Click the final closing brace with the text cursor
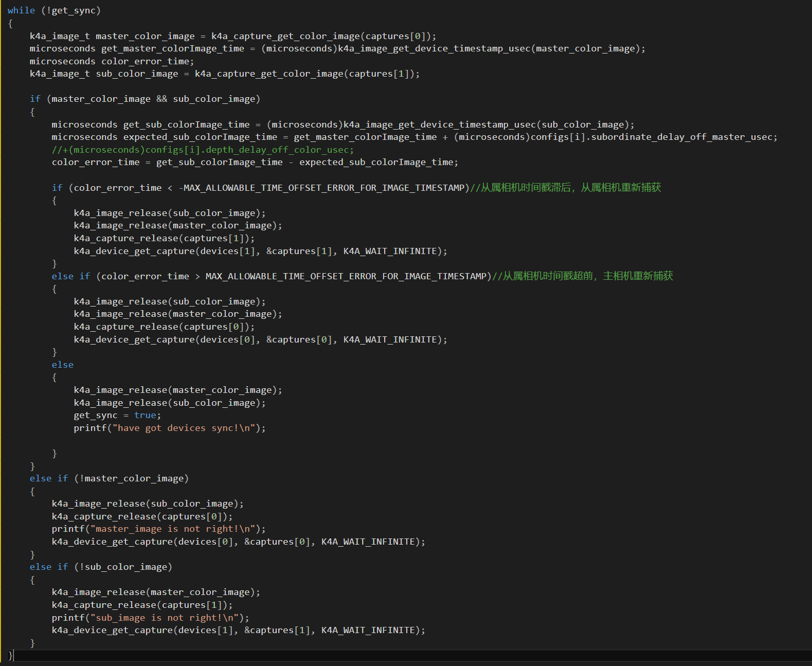This screenshot has width=812, height=666. 10,656
